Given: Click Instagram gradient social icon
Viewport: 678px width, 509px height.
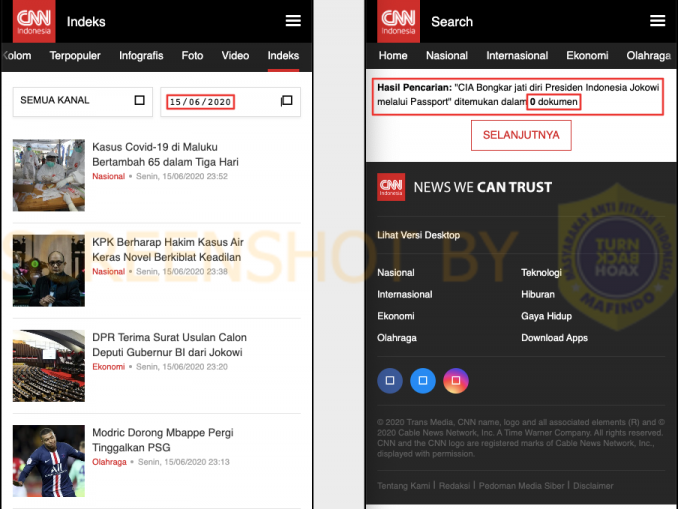Looking at the screenshot, I should pos(456,381).
